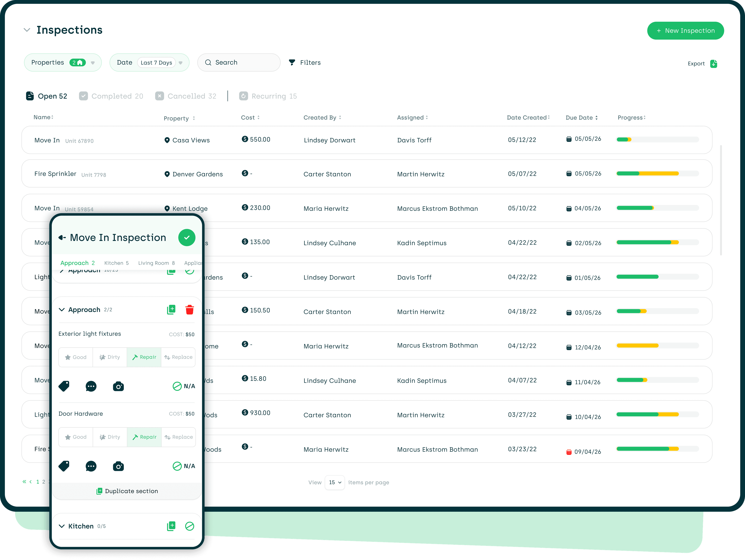745x560 pixels.
Task: Collapse the Approach 2/2 section
Action: tap(62, 309)
